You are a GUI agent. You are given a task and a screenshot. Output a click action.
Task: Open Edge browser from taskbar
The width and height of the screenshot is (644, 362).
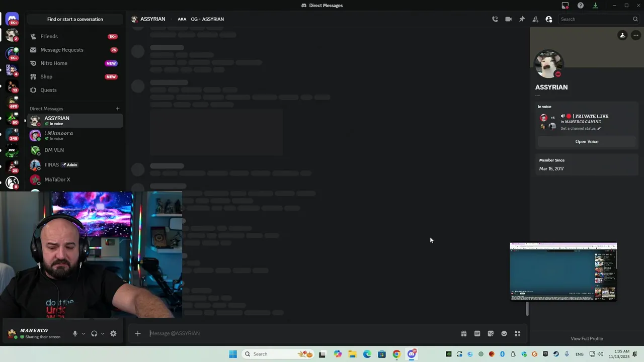tap(367, 354)
